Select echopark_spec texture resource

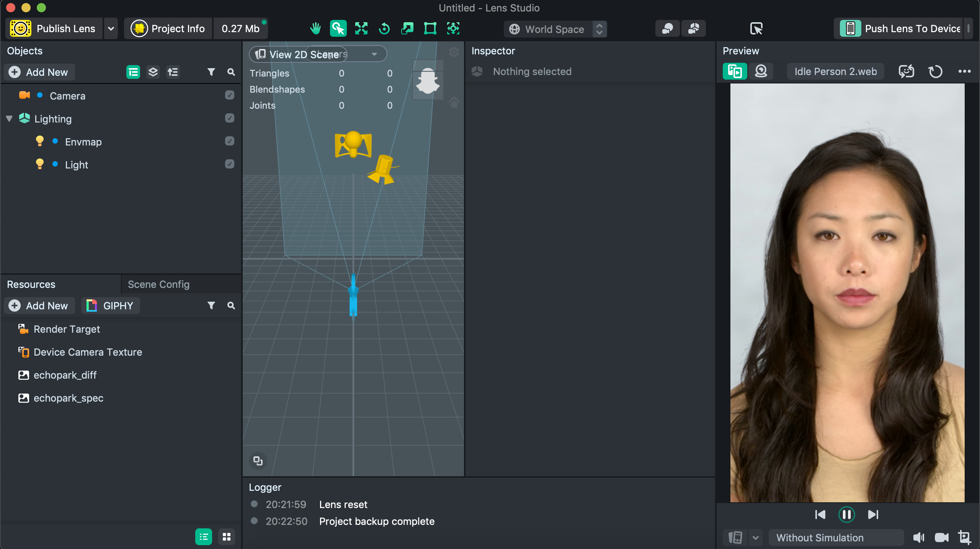[69, 398]
